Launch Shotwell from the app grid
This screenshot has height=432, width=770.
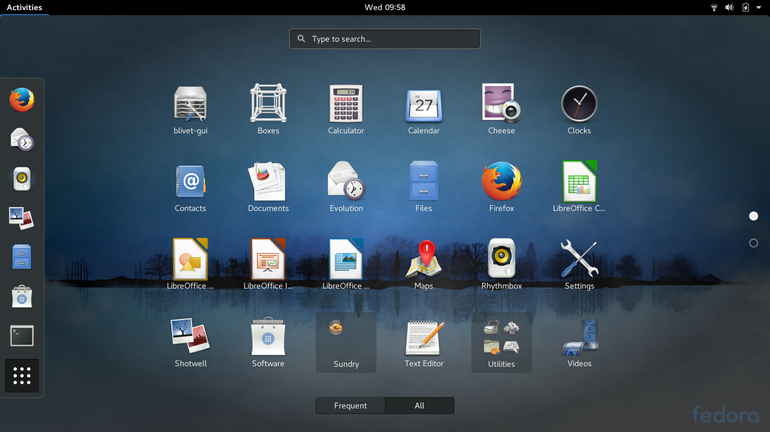pos(190,343)
